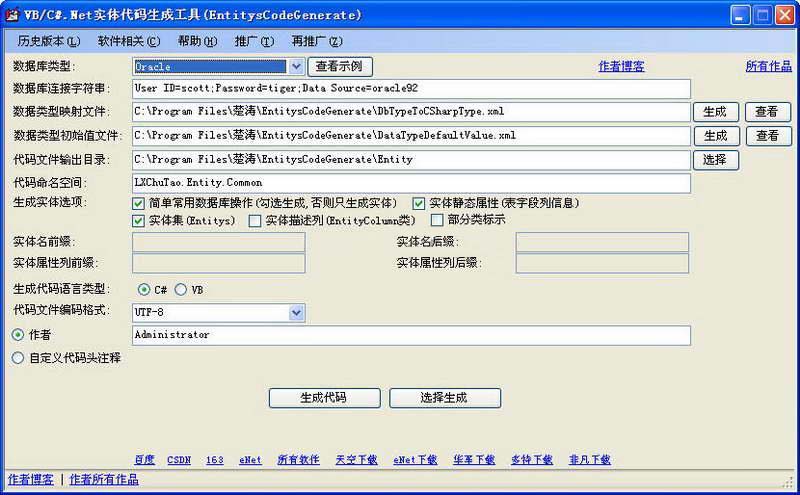
Task: Open the 软件相关 menu
Action: pyautogui.click(x=128, y=41)
